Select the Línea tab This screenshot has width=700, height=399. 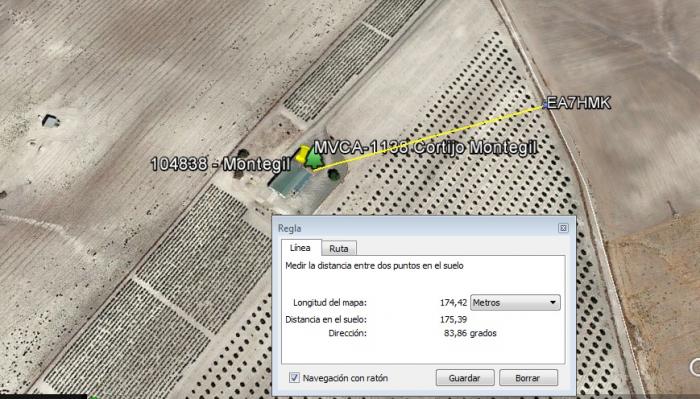[300, 248]
